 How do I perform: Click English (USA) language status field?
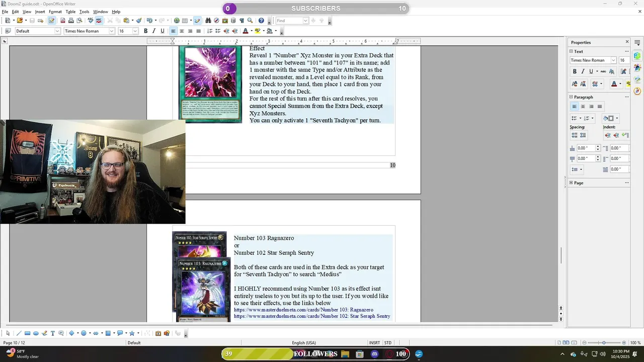click(x=304, y=343)
